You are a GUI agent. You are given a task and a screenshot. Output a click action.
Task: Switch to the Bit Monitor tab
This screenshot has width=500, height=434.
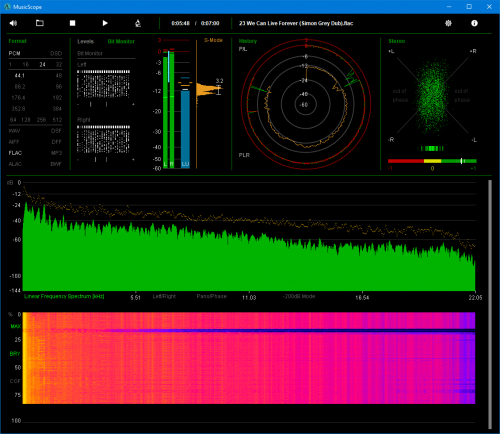[121, 41]
